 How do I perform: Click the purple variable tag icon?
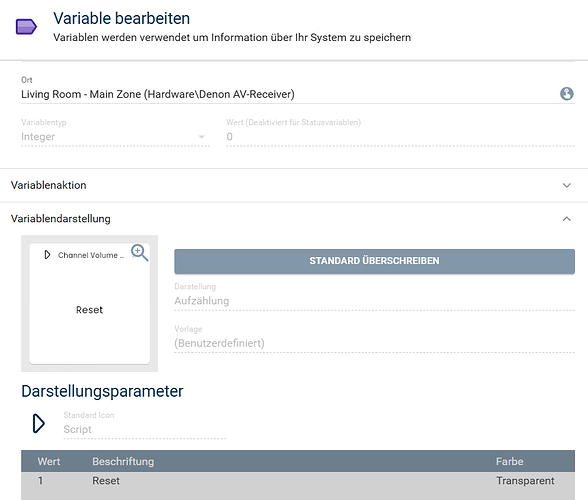[26, 27]
